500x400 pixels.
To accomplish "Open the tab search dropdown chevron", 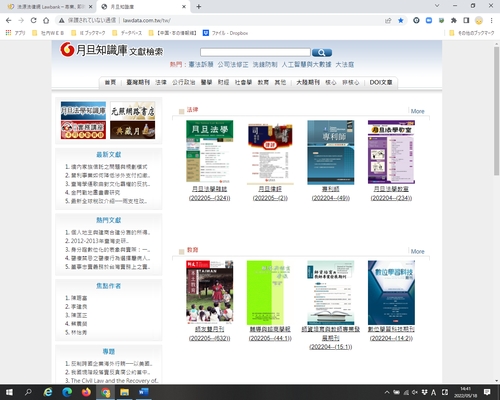I will pyautogui.click(x=437, y=6).
